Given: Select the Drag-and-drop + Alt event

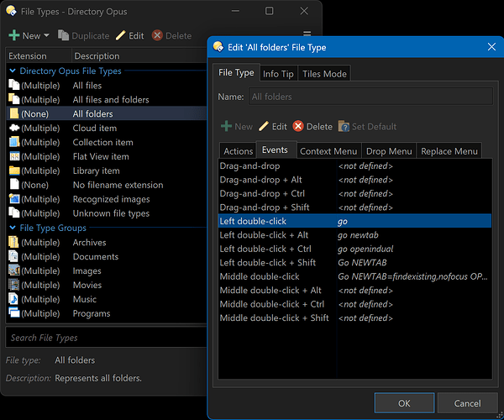Looking at the screenshot, I should click(x=354, y=180).
